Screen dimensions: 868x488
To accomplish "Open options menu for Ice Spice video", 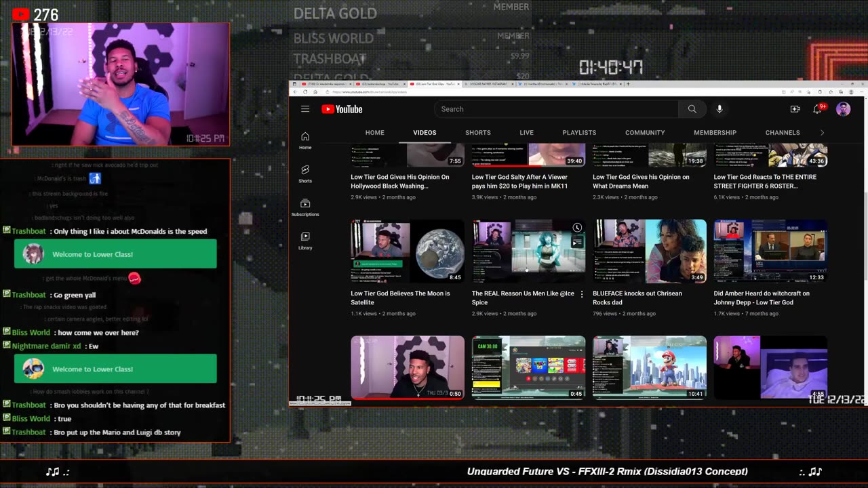I will (582, 294).
